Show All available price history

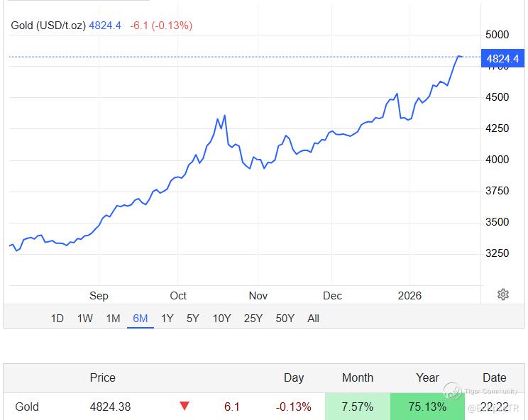pyautogui.click(x=313, y=319)
